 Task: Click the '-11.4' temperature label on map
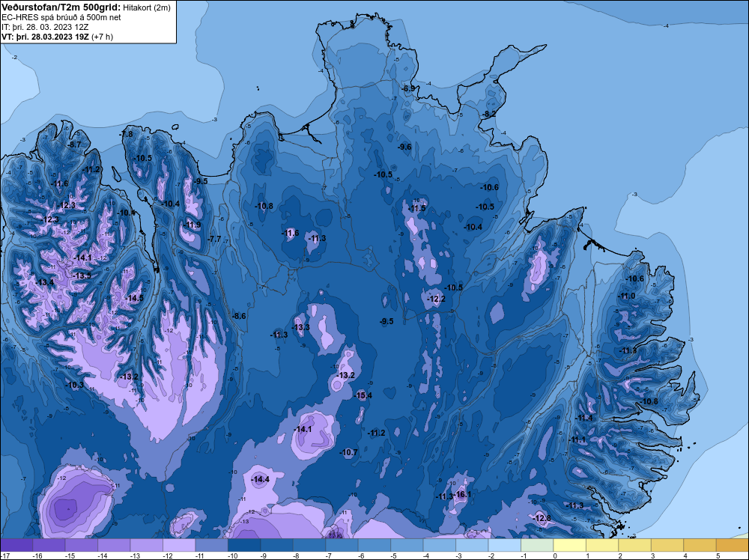coord(583,418)
